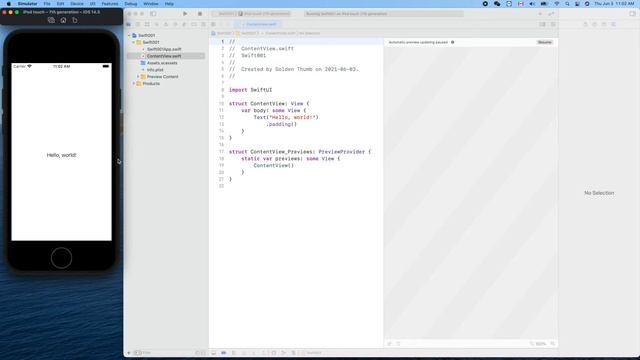Click the Stop button in Xcode toolbar
Viewport: 640px width, 360px height.
[x=200, y=14]
